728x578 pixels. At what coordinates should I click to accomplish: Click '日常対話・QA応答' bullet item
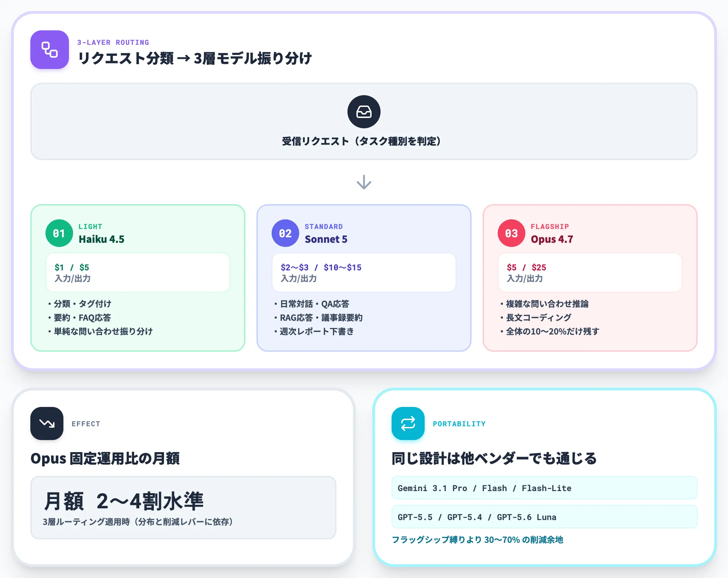pyautogui.click(x=312, y=304)
